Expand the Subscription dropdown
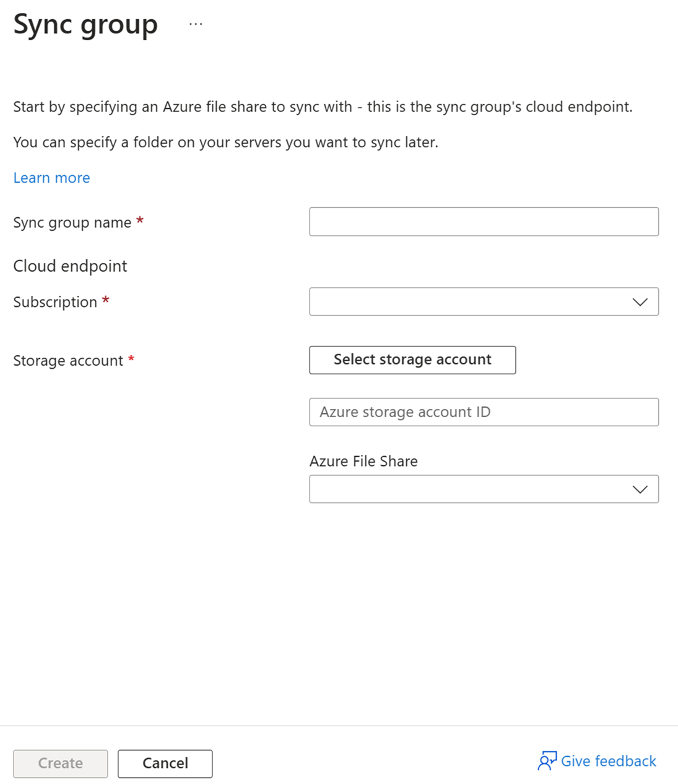This screenshot has height=784, width=678. tap(483, 302)
